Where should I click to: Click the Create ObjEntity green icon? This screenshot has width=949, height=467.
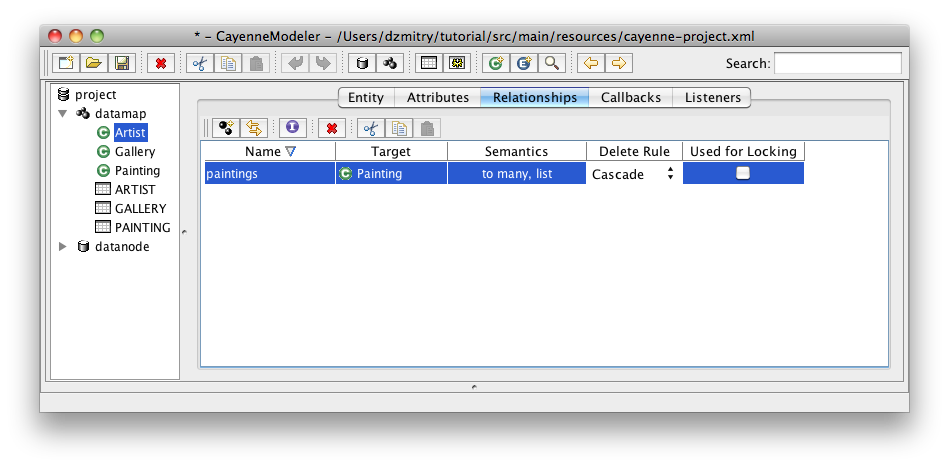(x=494, y=63)
